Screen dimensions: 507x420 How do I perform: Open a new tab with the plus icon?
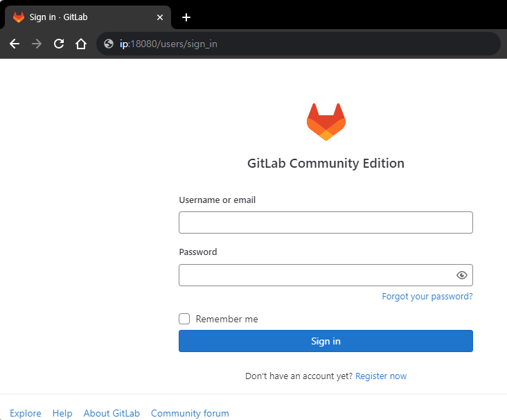coord(186,17)
